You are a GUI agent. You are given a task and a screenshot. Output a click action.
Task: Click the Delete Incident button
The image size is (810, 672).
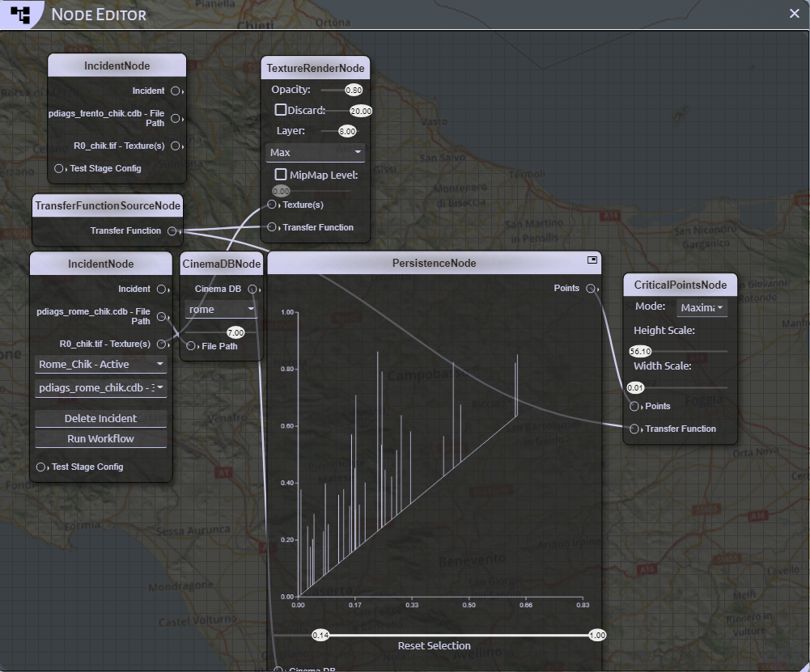[100, 419]
